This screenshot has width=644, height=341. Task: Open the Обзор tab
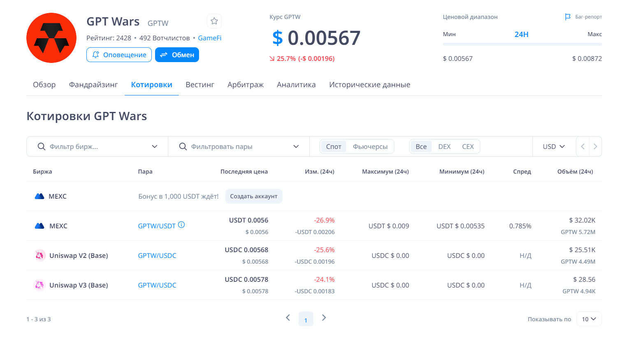(44, 85)
